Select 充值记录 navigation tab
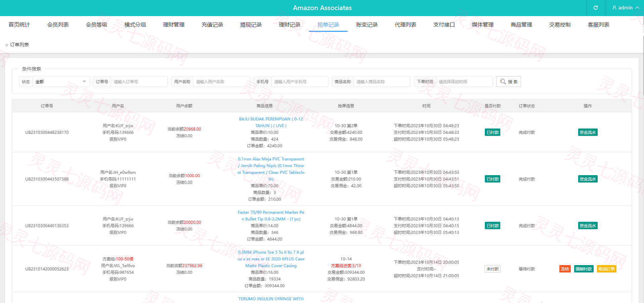This screenshot has height=303, width=644. pos(212,24)
